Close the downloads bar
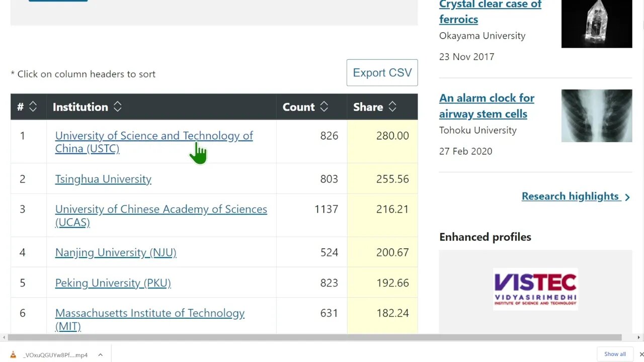This screenshot has width=644, height=362. tap(641, 354)
